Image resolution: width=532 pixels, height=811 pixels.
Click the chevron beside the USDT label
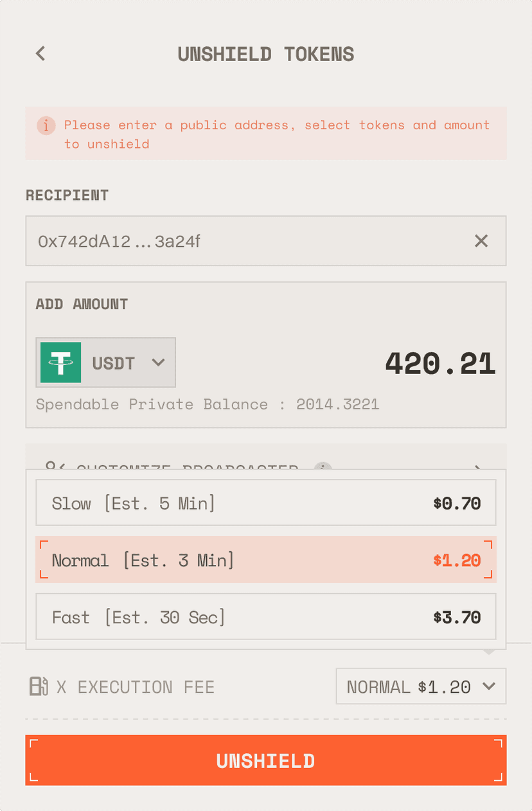point(158,362)
